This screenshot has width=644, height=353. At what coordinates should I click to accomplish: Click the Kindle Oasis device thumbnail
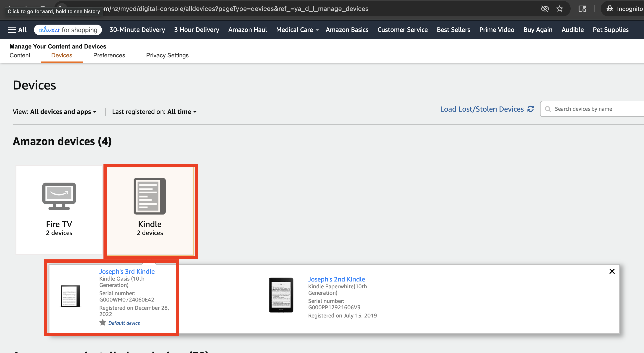tap(70, 296)
